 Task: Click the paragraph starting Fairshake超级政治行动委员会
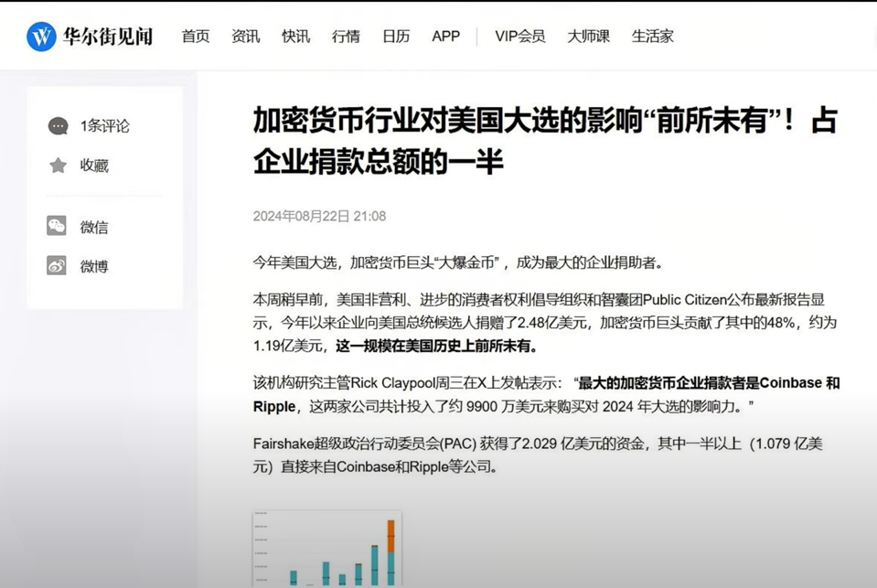coord(538,454)
